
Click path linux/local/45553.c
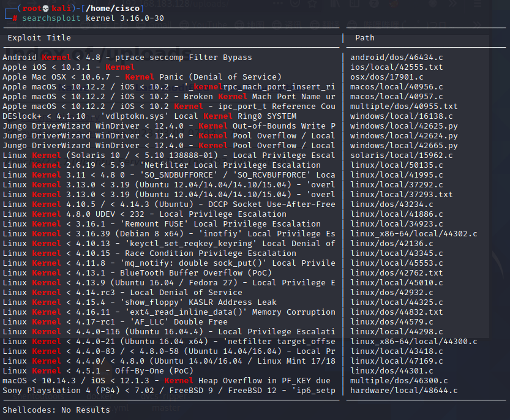pos(397,263)
